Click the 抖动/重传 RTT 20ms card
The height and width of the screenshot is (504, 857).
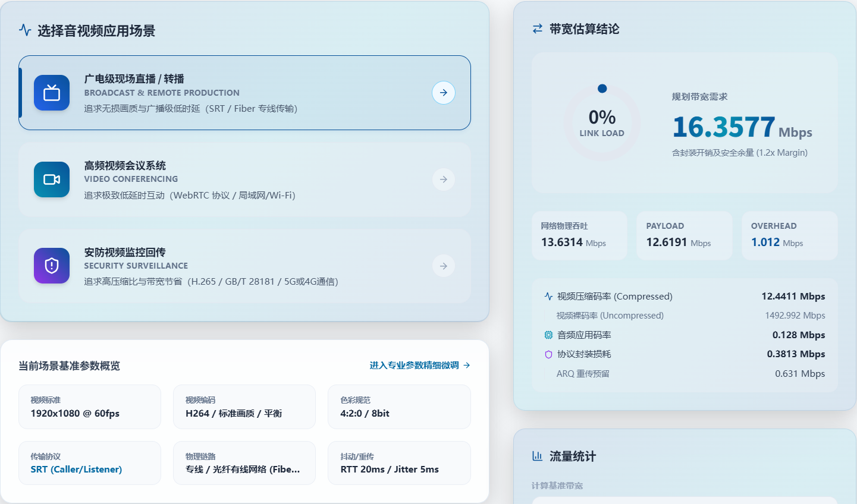point(399,463)
